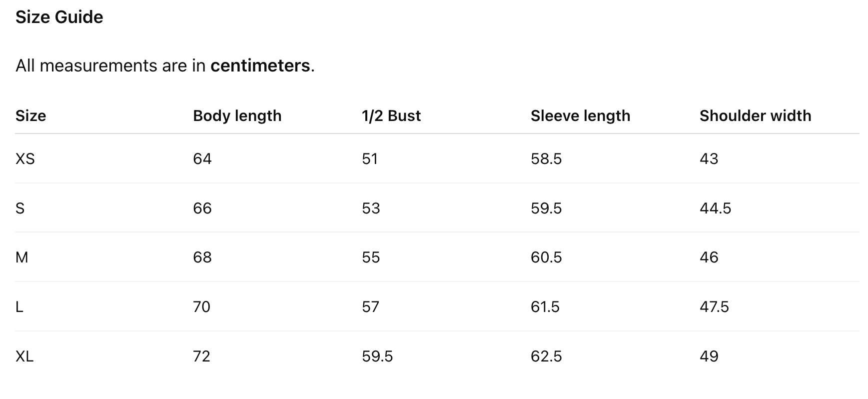This screenshot has height=399, width=868.
Task: Click the XL half bust value 59.5
Action: pyautogui.click(x=377, y=356)
